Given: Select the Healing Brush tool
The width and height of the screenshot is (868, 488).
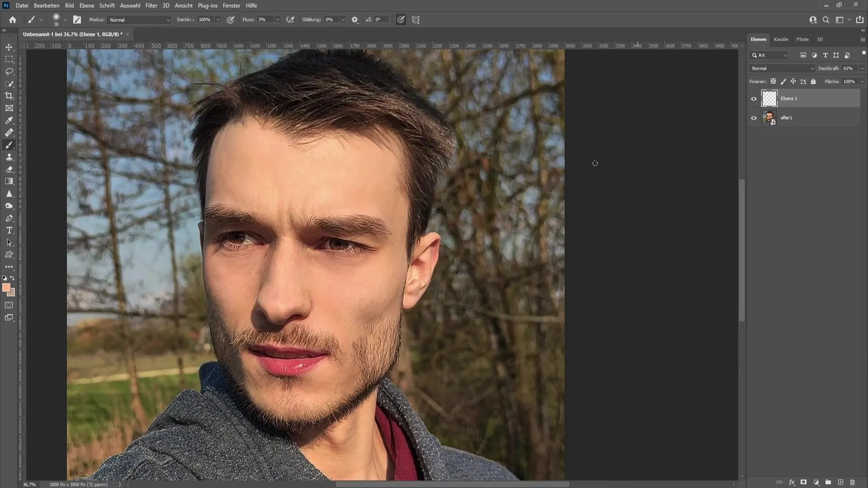Looking at the screenshot, I should pyautogui.click(x=9, y=132).
